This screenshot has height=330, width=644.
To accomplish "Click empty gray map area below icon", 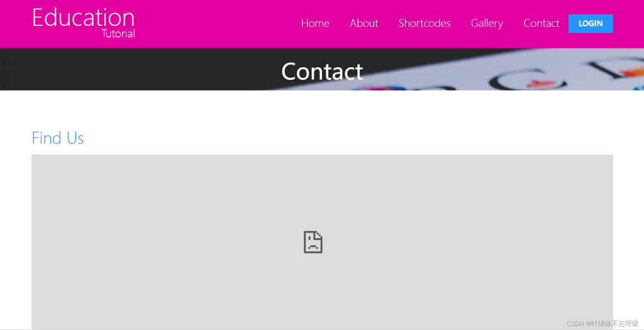I will click(322, 292).
